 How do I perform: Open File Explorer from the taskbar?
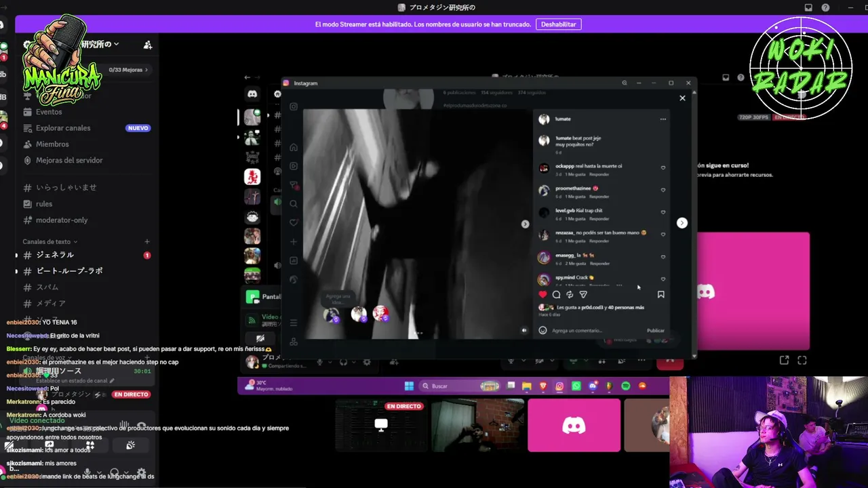tap(526, 386)
